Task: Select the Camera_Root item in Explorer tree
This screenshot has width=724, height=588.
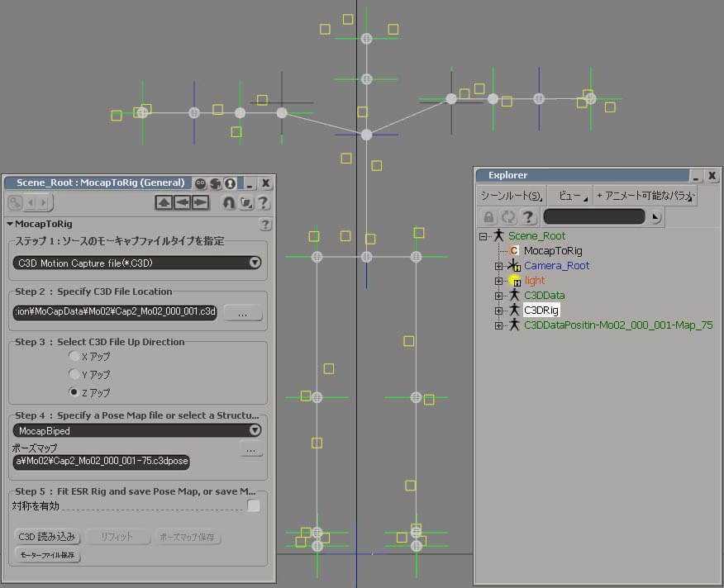Action: click(556, 266)
